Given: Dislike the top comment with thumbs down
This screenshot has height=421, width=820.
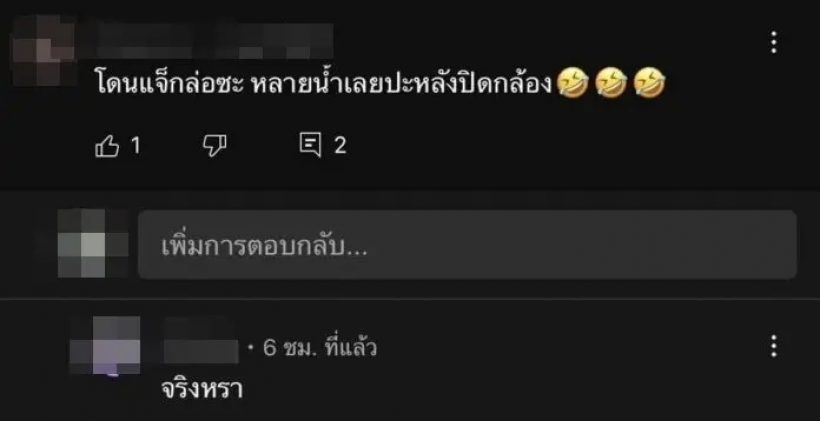Looking at the screenshot, I should click(215, 146).
